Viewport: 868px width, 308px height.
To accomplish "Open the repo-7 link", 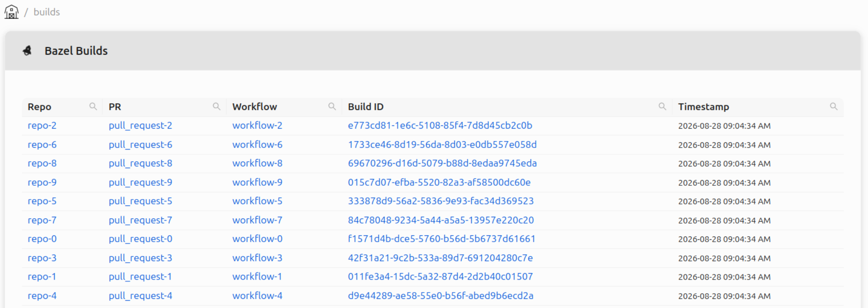I will pyautogui.click(x=42, y=220).
